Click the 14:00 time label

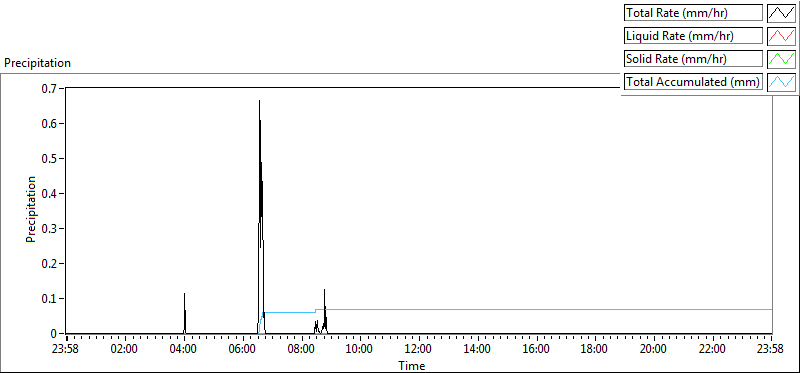478,350
